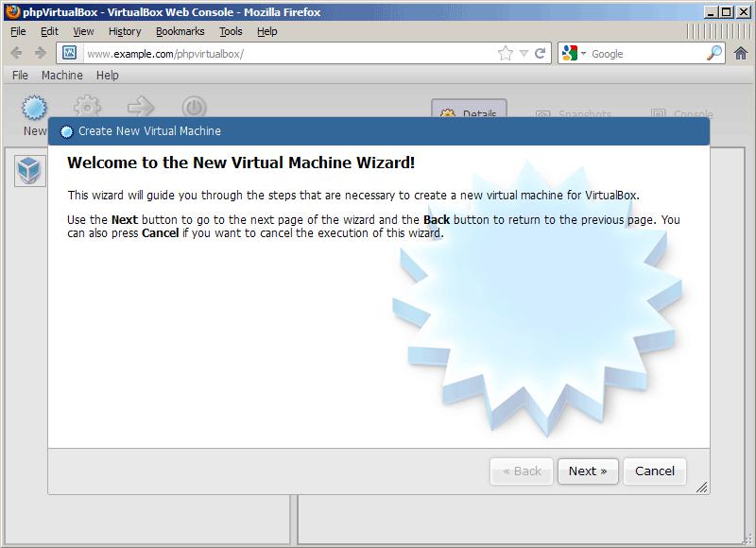Click the address bar URL field
Viewport: 756px width, 548px height.
point(283,54)
